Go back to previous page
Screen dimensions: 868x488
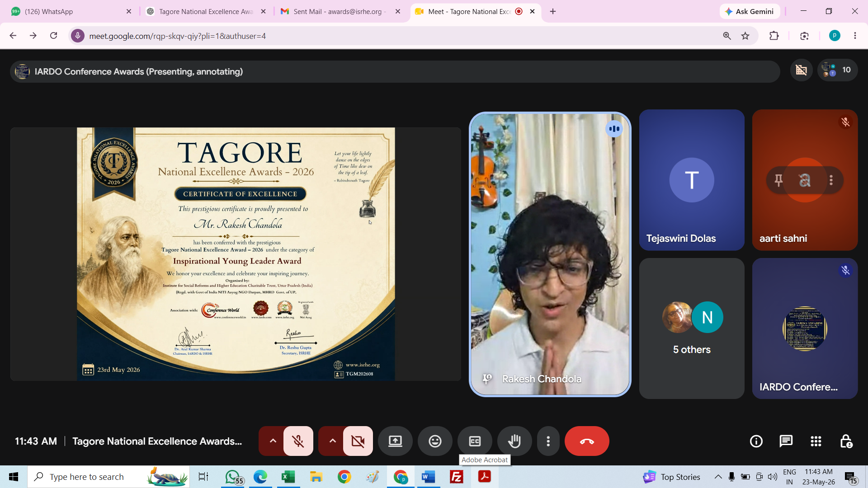click(x=13, y=36)
